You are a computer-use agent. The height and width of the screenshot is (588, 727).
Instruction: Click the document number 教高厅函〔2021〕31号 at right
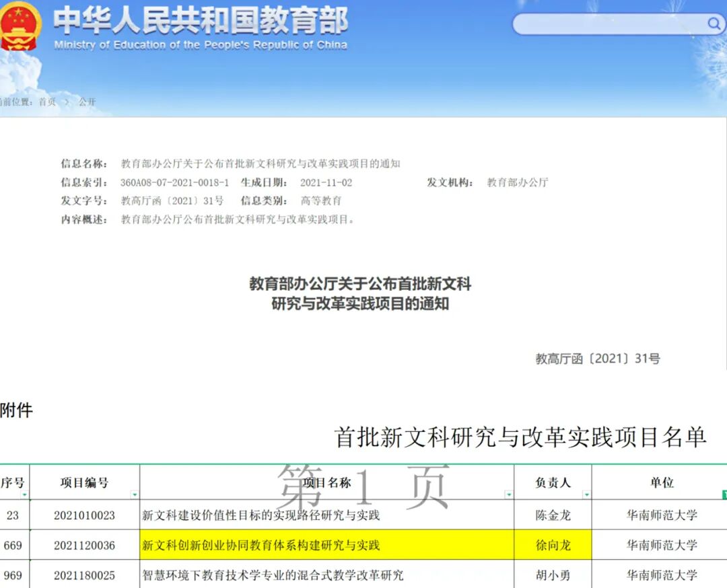coord(598,359)
